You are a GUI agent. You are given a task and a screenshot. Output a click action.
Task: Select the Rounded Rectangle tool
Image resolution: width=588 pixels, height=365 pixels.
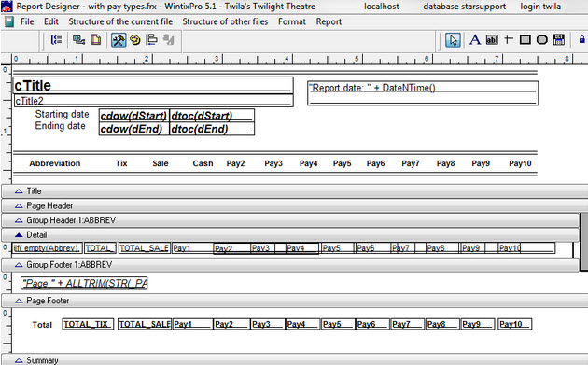(x=542, y=40)
